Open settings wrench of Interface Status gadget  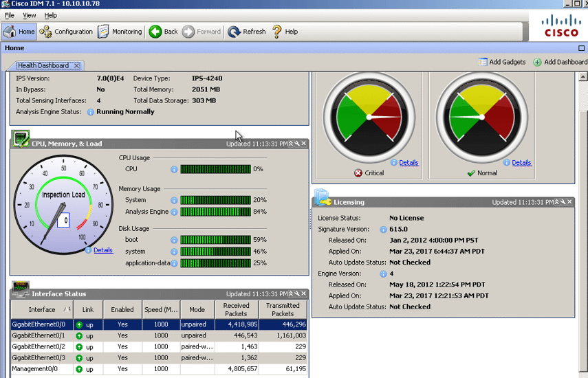point(297,293)
